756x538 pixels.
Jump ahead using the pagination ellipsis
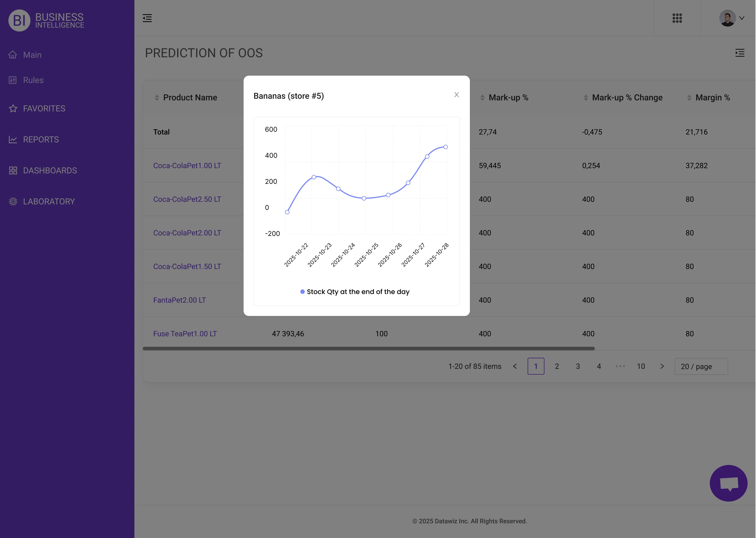620,366
